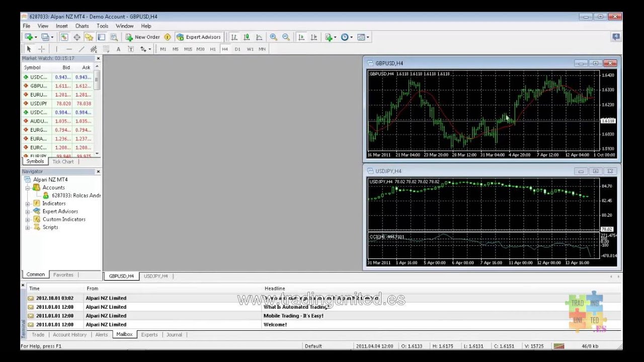Expand the Indicators tree node
Viewport: 644px width, 362px height.
click(x=28, y=204)
